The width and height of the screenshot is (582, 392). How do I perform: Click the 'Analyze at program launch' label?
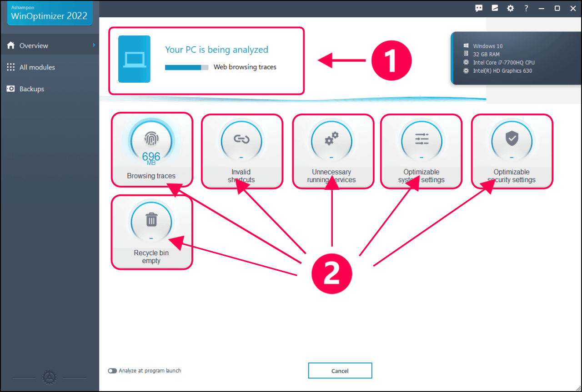point(150,371)
